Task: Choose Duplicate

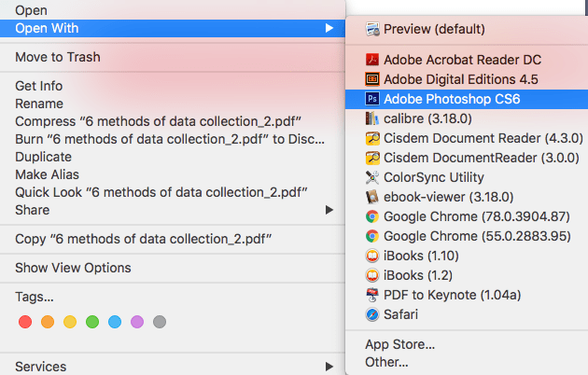Action: (173, 157)
